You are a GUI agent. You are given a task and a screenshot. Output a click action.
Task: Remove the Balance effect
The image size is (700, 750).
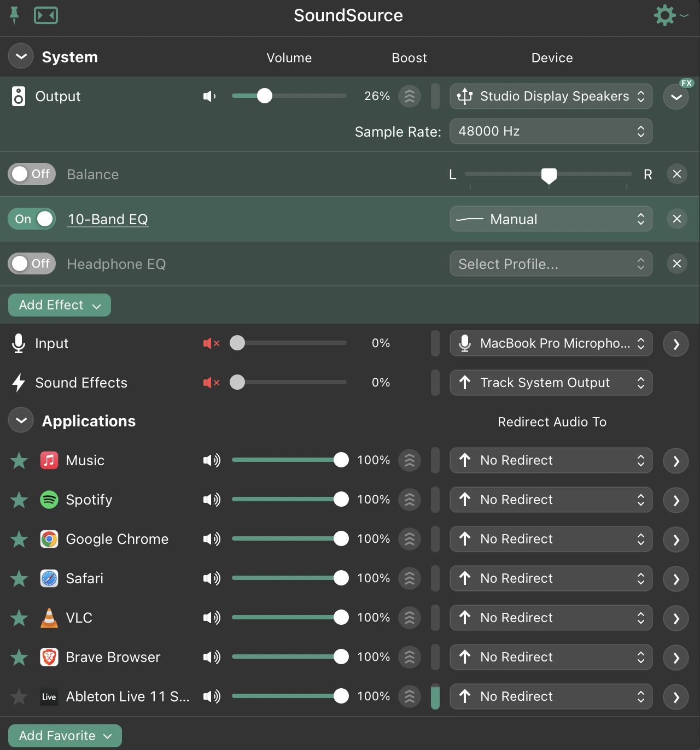coord(677,174)
